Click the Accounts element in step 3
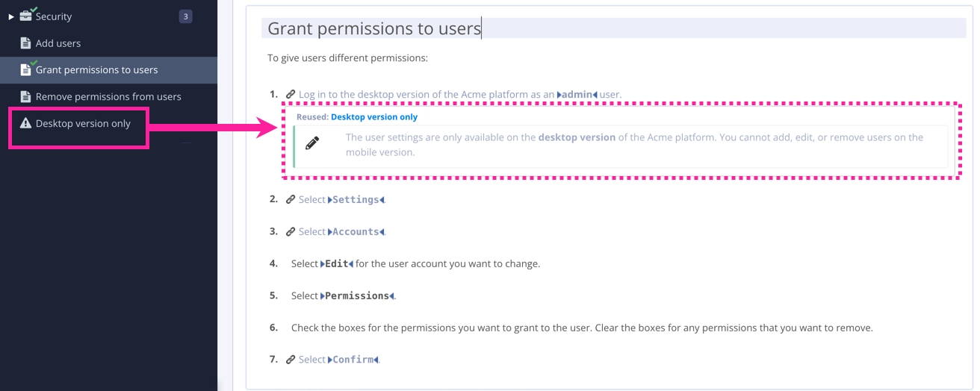This screenshot has width=980, height=391. coord(356,232)
